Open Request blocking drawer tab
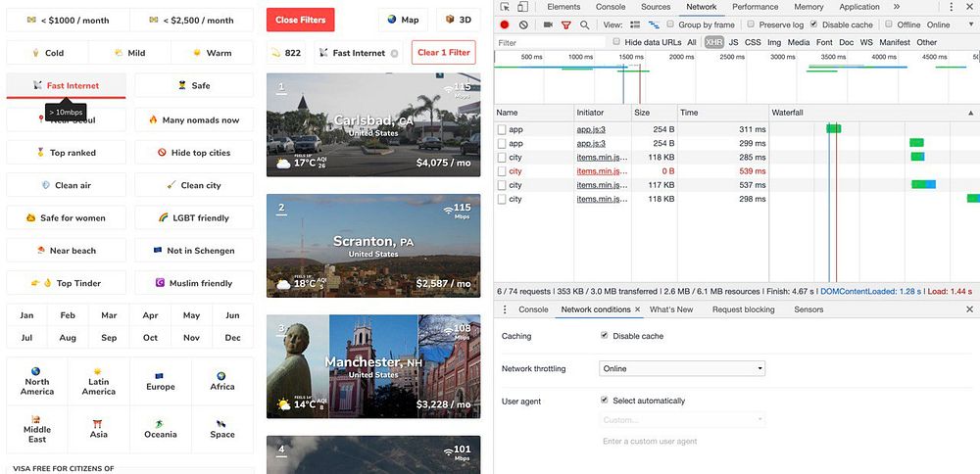 pos(743,309)
